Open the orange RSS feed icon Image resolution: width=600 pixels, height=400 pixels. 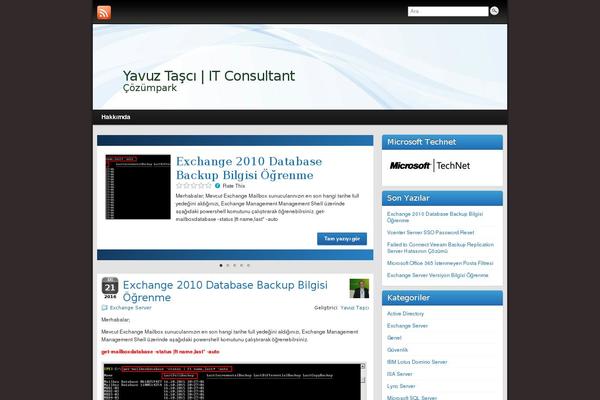(104, 12)
